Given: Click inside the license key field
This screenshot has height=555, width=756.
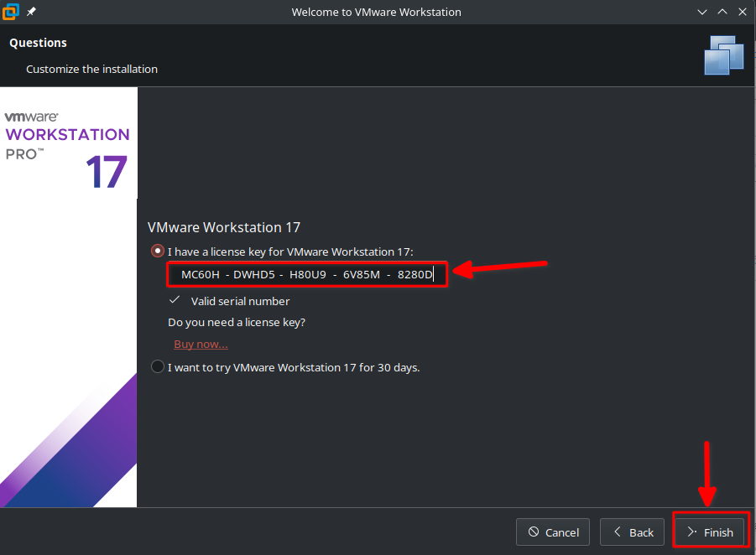Looking at the screenshot, I should (x=307, y=275).
